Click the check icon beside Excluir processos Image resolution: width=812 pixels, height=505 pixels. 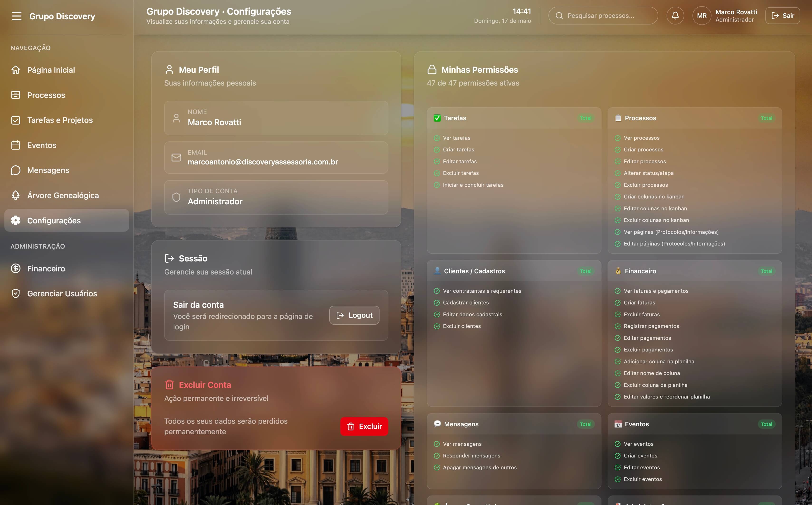pos(618,185)
